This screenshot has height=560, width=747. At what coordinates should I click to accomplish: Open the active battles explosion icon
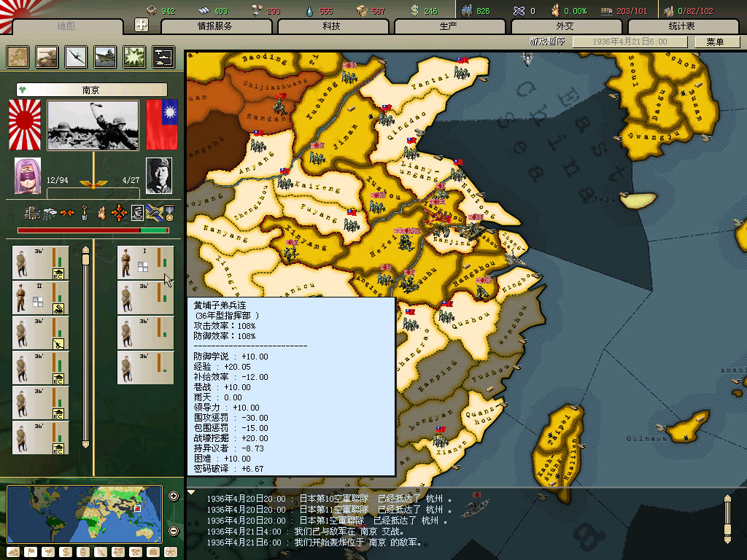point(134,57)
